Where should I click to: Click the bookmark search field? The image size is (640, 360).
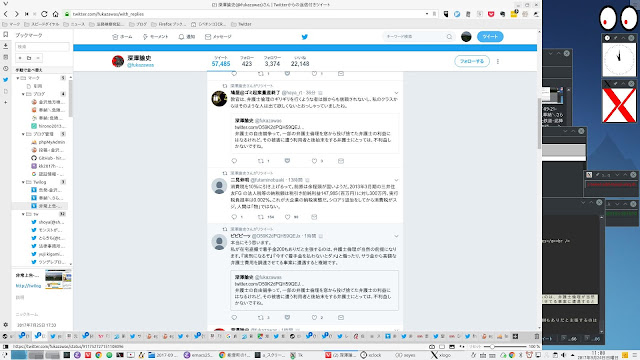coord(42,47)
